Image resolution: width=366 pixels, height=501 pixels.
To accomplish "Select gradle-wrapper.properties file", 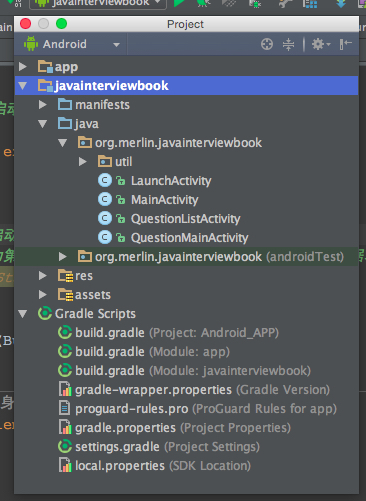I will point(202,390).
